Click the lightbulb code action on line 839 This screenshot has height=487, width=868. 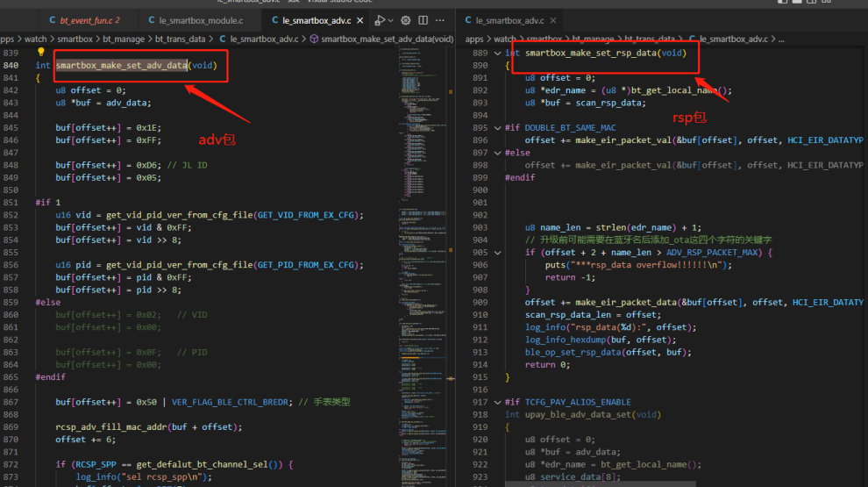click(40, 52)
